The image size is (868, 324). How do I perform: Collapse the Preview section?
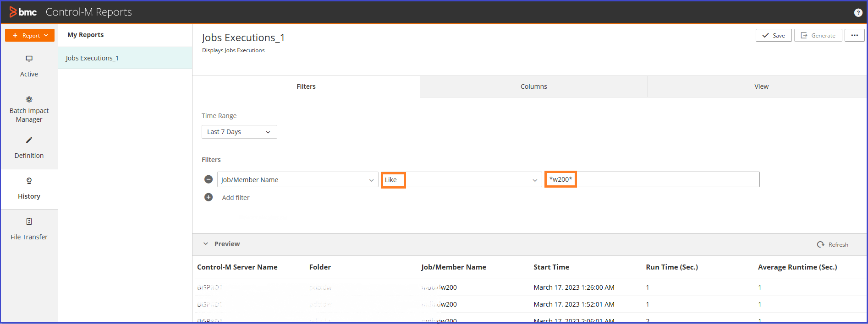tap(206, 244)
